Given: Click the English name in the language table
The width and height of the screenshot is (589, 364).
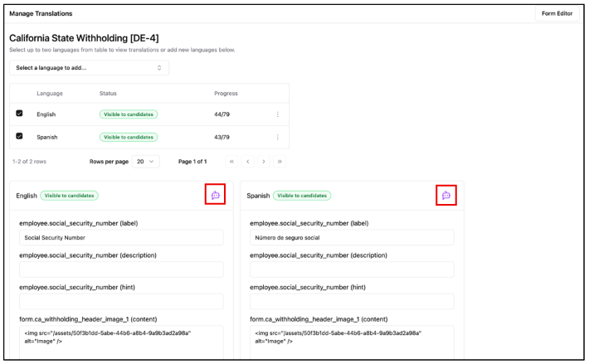Looking at the screenshot, I should 46,114.
